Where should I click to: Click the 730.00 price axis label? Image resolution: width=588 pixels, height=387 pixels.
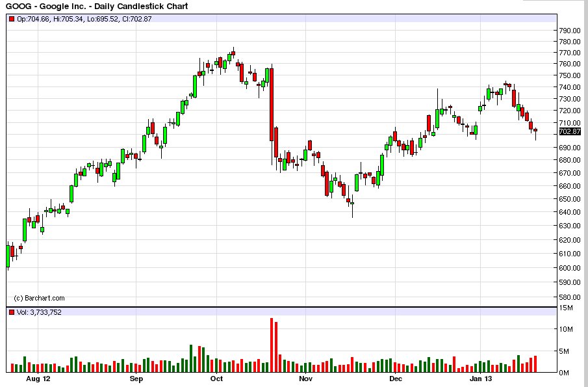(570, 99)
